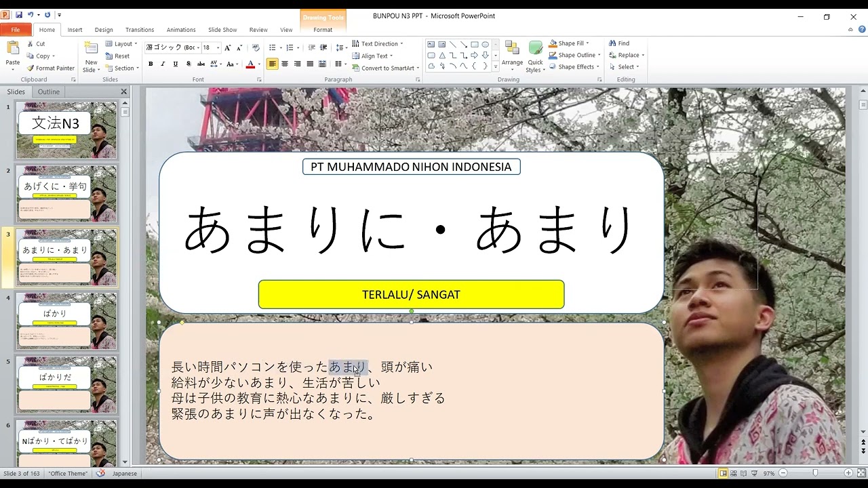Toggle Underline formatting
This screenshot has width=868, height=488.
coord(176,64)
